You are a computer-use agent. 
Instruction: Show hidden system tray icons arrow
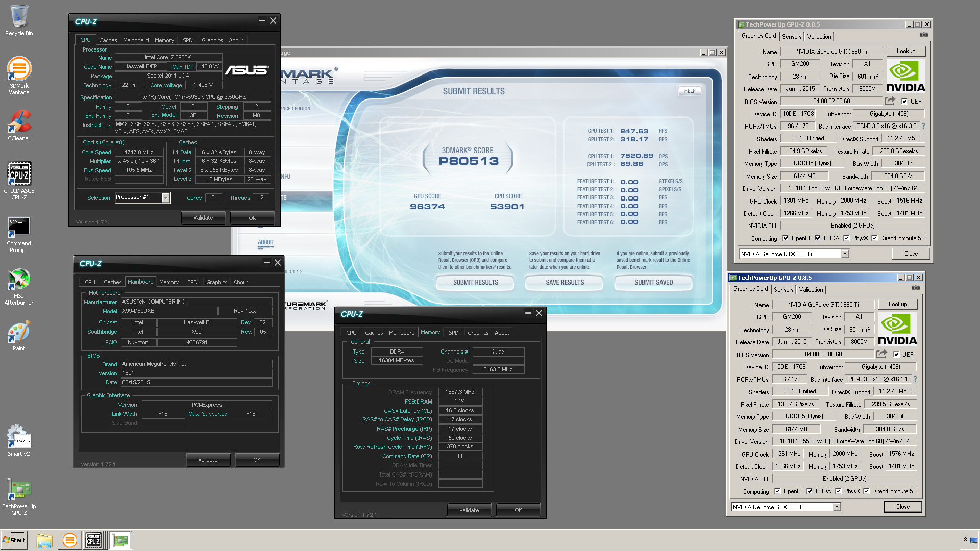[x=965, y=540]
